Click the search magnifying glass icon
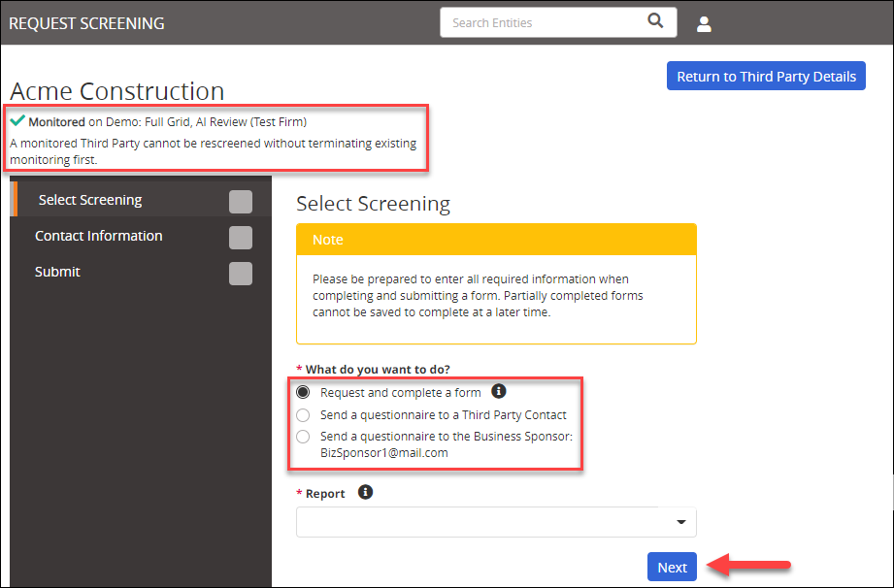 point(655,21)
